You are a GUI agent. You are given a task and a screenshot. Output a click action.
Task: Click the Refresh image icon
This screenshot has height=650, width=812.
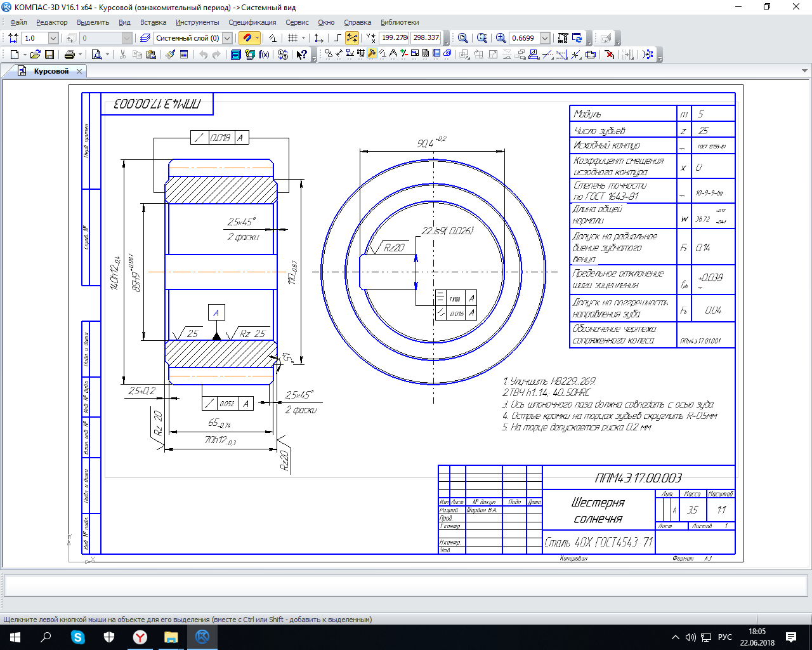tap(577, 38)
